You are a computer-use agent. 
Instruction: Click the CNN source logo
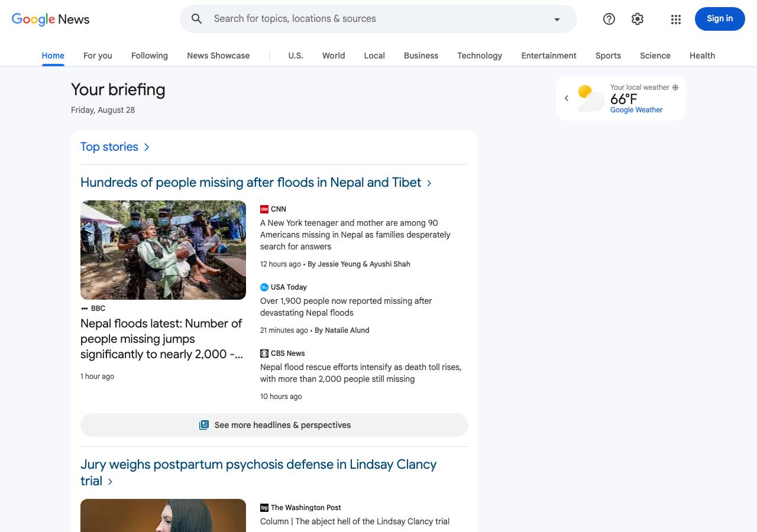point(264,209)
